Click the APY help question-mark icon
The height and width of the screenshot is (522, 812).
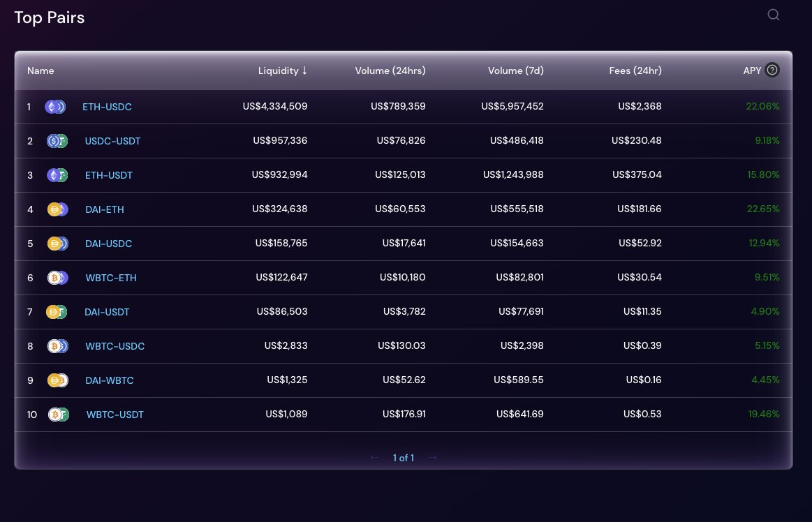tap(772, 70)
